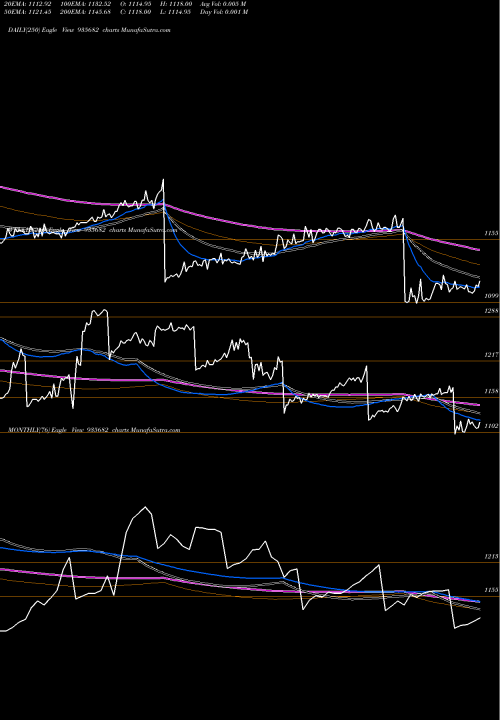Click the 1215 price axis label

(x=491, y=557)
